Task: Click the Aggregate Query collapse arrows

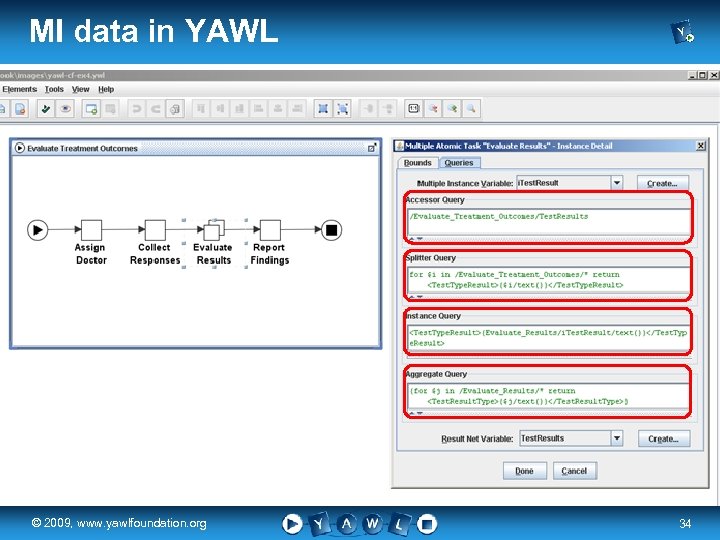Action: tap(416, 413)
